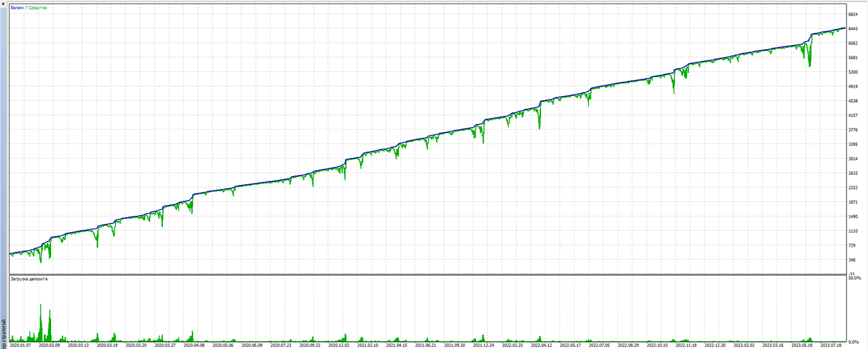Click the 'Загрузка депозита' panel label
Image resolution: width=868 pixels, height=349 pixels.
pos(29,278)
